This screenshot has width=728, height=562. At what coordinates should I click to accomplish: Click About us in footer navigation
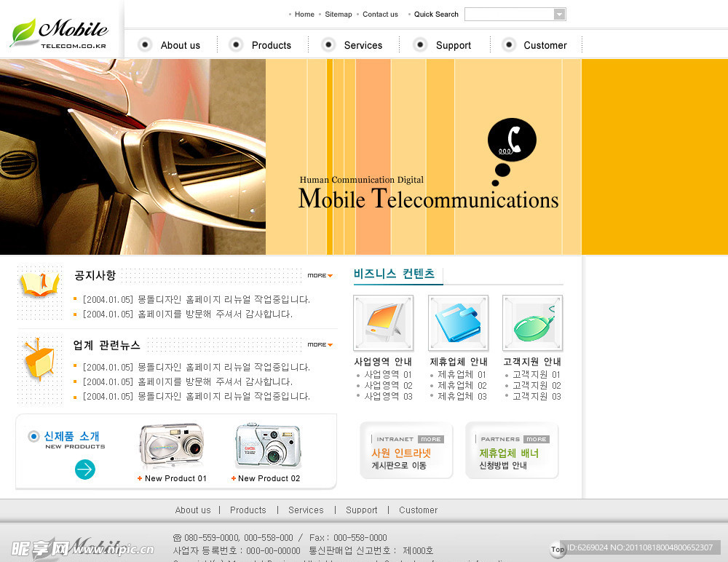(193, 510)
